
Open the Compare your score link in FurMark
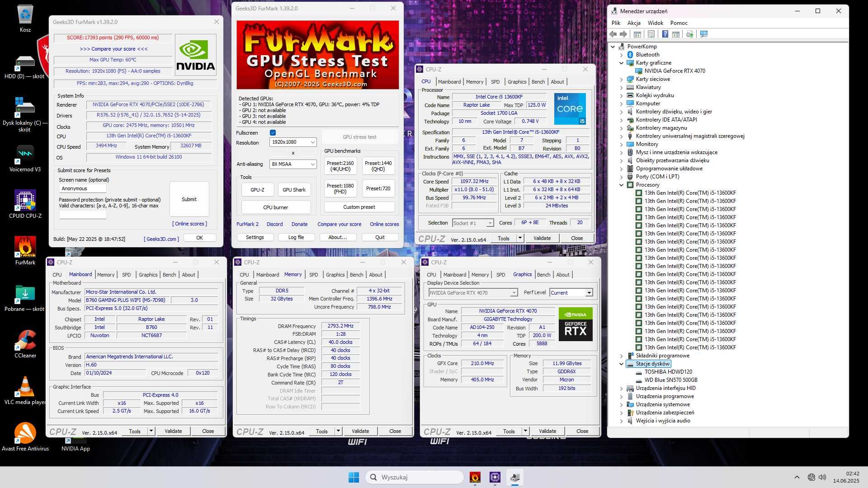point(339,224)
